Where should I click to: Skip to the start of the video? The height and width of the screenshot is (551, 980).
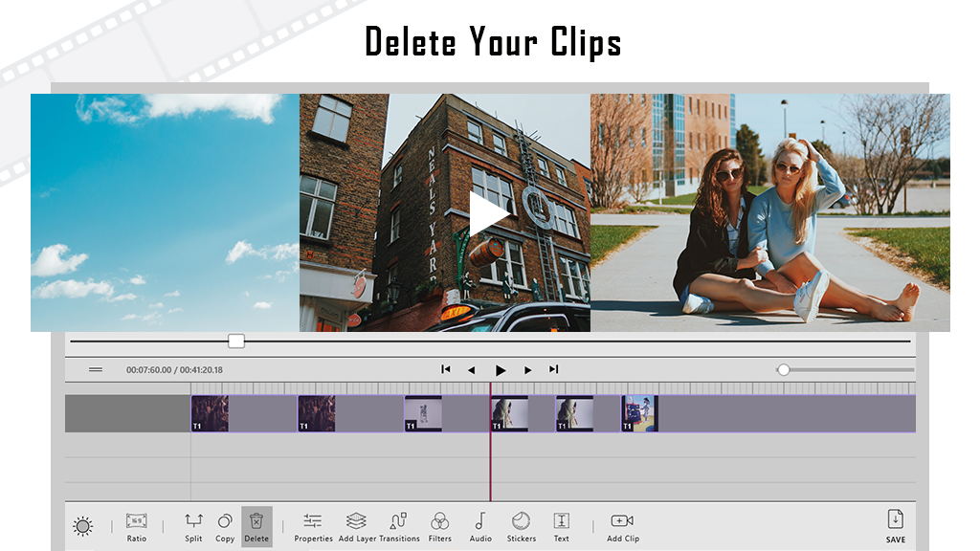point(445,369)
